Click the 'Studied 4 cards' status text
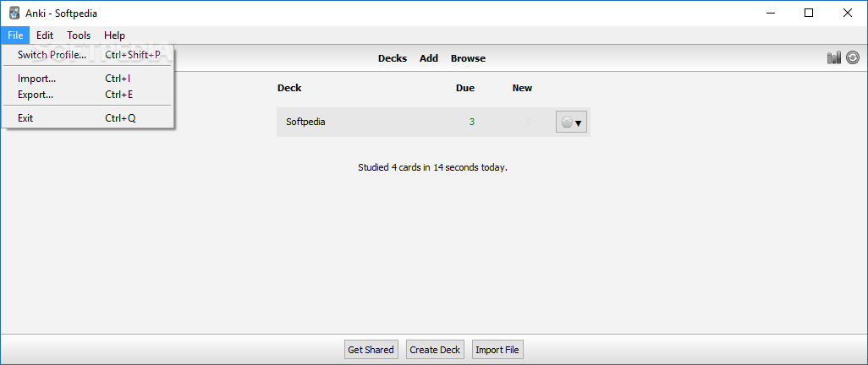The height and width of the screenshot is (365, 868). (433, 167)
